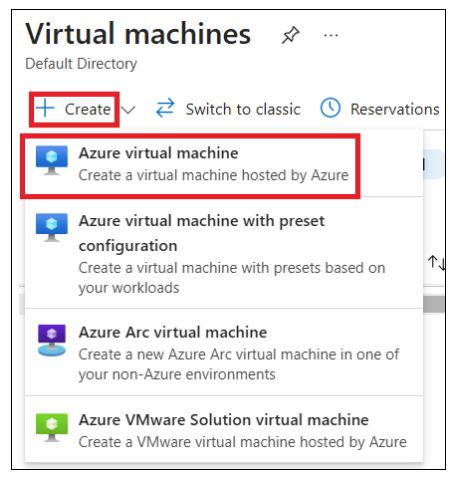Click the Virtual machines page title

pyautogui.click(x=138, y=34)
